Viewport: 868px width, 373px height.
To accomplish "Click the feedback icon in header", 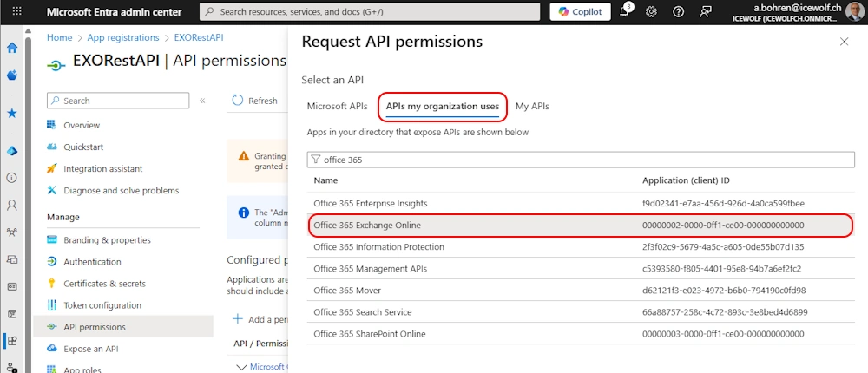I will 706,11.
